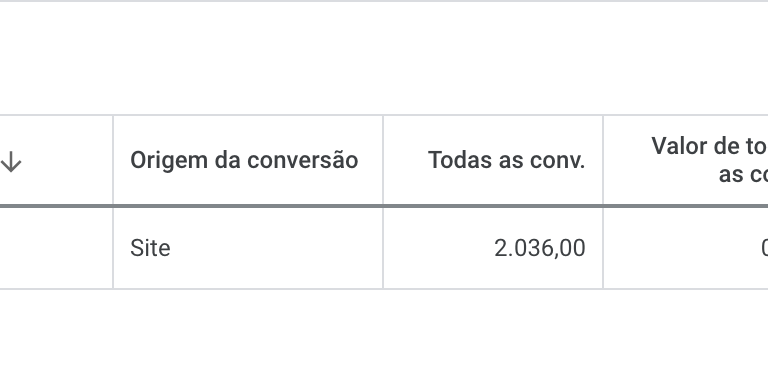Click the bottom border of the Site row

pyautogui.click(x=384, y=289)
